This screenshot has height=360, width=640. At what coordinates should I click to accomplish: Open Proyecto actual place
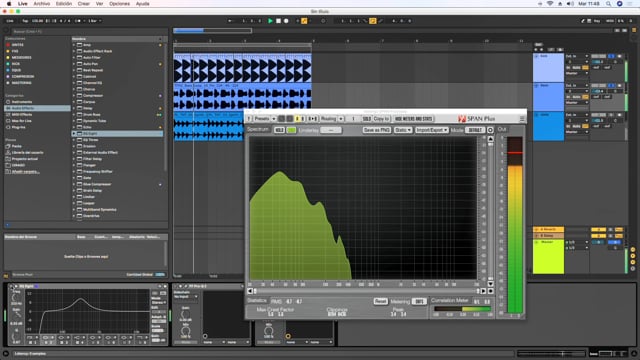pyautogui.click(x=24, y=159)
